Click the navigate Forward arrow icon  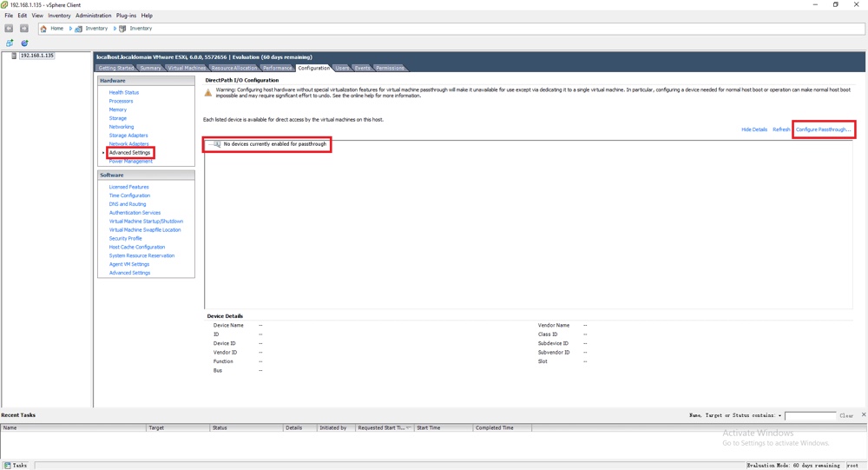tap(23, 29)
